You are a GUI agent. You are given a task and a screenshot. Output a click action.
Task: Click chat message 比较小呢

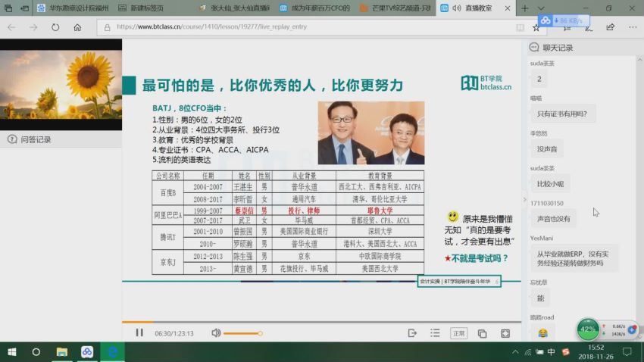[550, 184]
